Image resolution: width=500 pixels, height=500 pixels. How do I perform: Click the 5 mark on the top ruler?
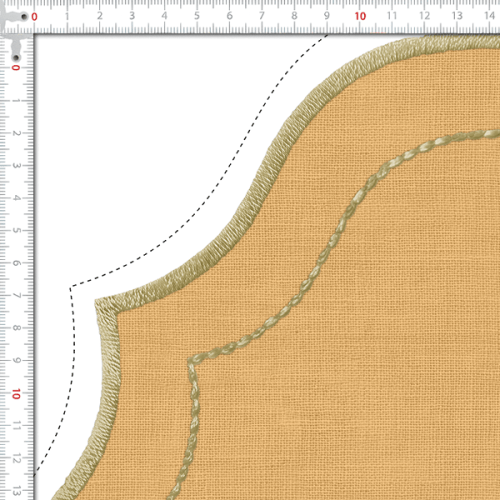197,16
